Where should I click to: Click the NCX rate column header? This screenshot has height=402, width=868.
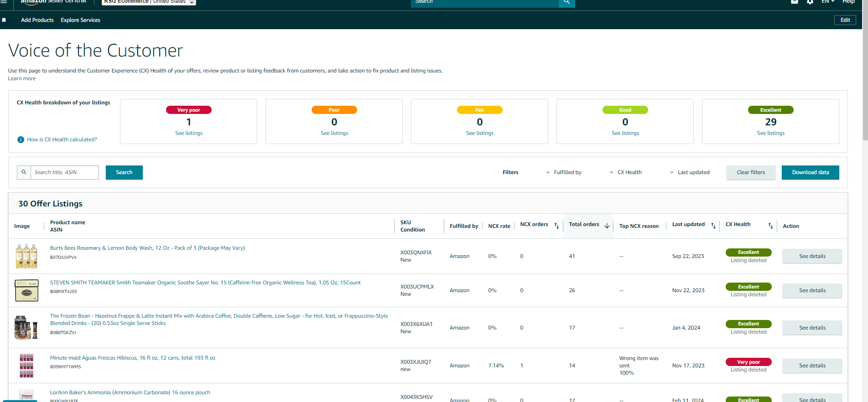(499, 226)
